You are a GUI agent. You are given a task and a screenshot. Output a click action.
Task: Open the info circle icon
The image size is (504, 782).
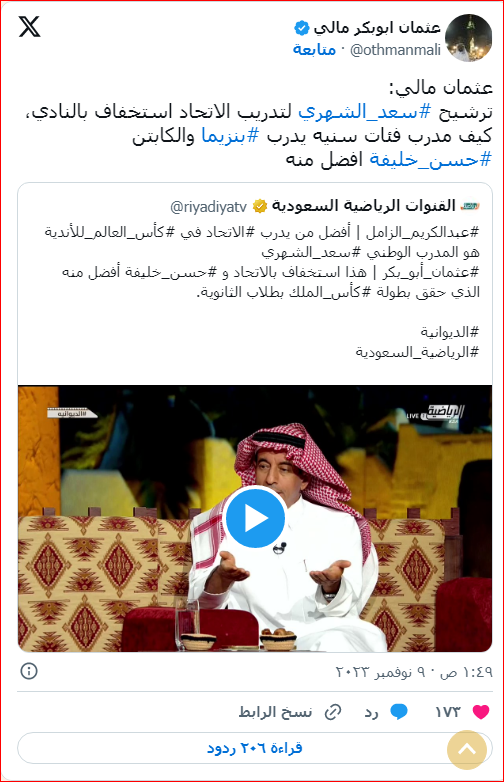(29, 671)
